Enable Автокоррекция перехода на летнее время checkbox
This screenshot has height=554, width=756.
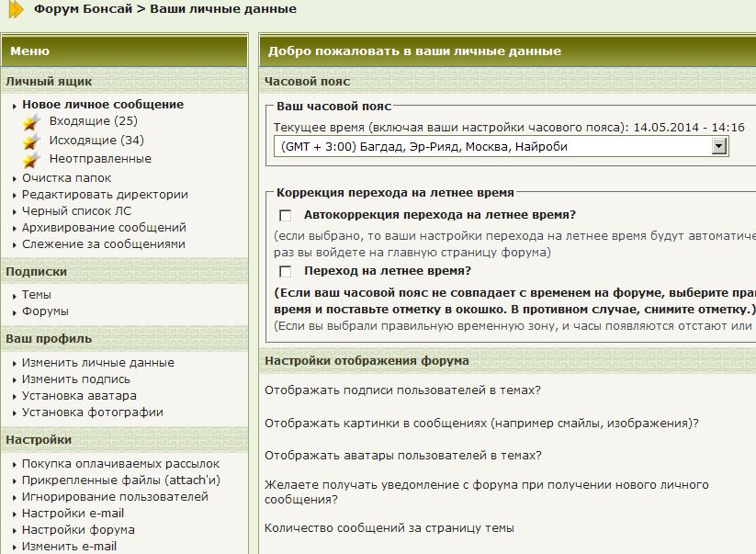[286, 215]
